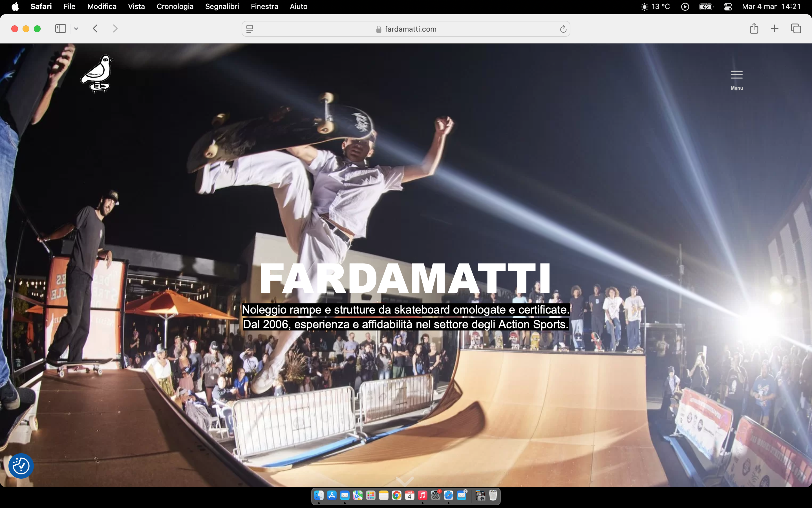Reload the current page
The height and width of the screenshot is (508, 812).
[x=563, y=29]
